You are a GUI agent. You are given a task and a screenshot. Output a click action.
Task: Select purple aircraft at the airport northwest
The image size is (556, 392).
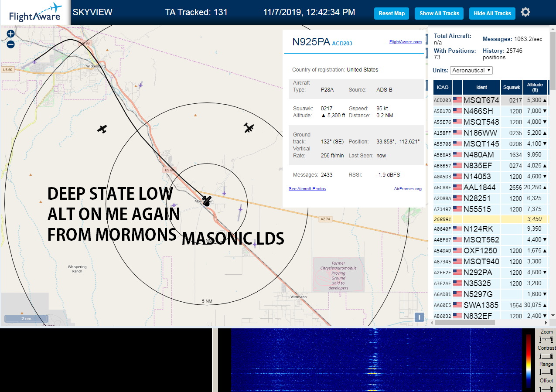34,62
